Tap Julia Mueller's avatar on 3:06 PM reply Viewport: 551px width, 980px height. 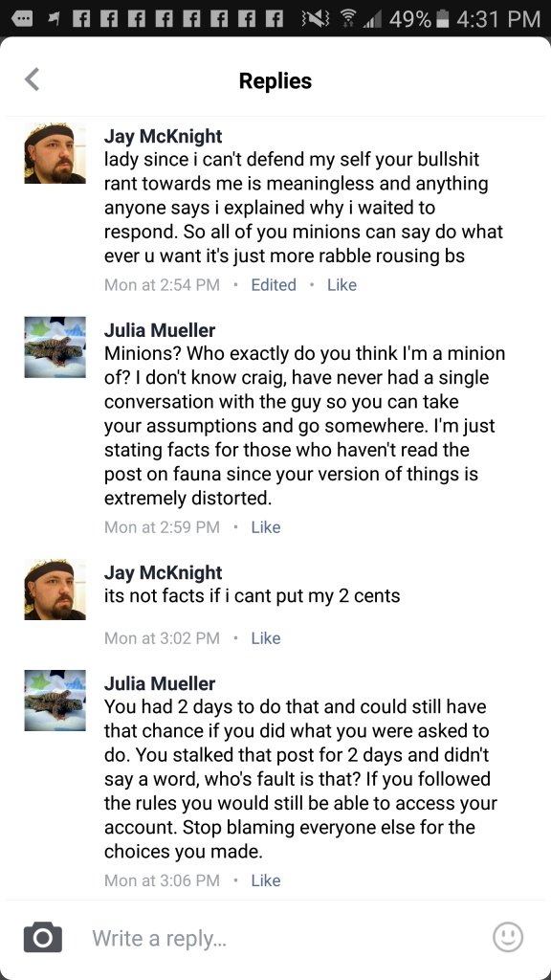55,700
